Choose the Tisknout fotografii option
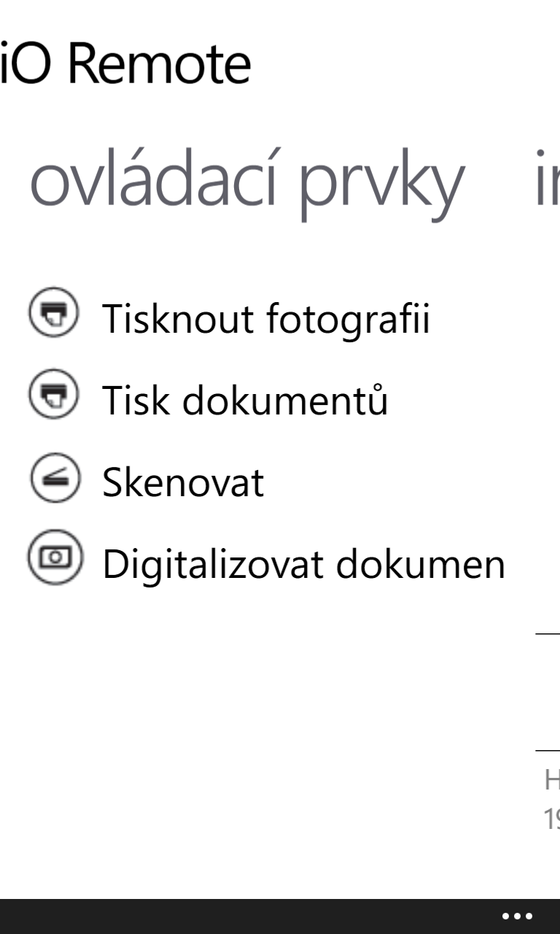560x934 pixels. point(266,320)
